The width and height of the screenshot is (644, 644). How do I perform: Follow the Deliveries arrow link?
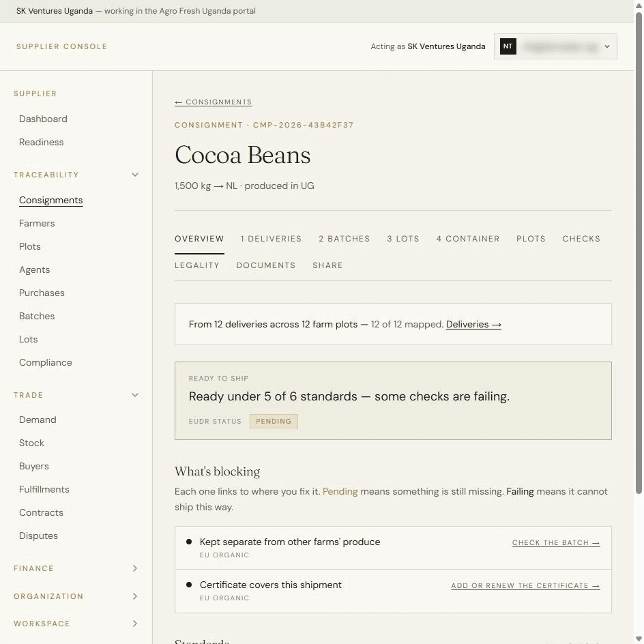[x=473, y=325]
